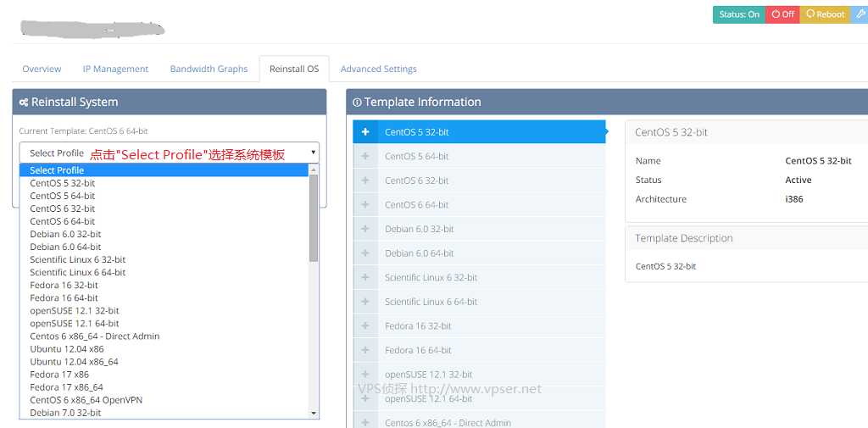Choose Ubuntu 12.04 x86_64 from dropdown list

[75, 362]
